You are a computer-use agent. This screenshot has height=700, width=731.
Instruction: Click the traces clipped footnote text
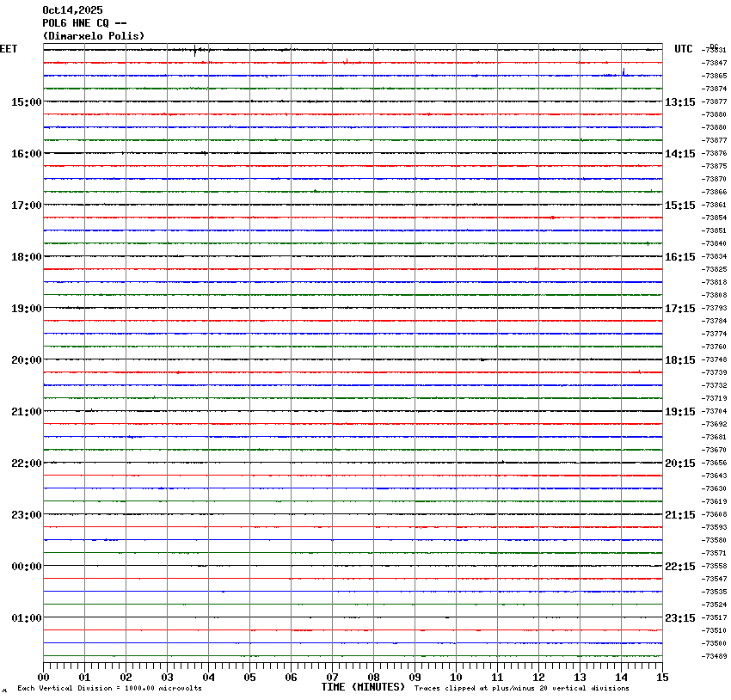click(x=521, y=688)
